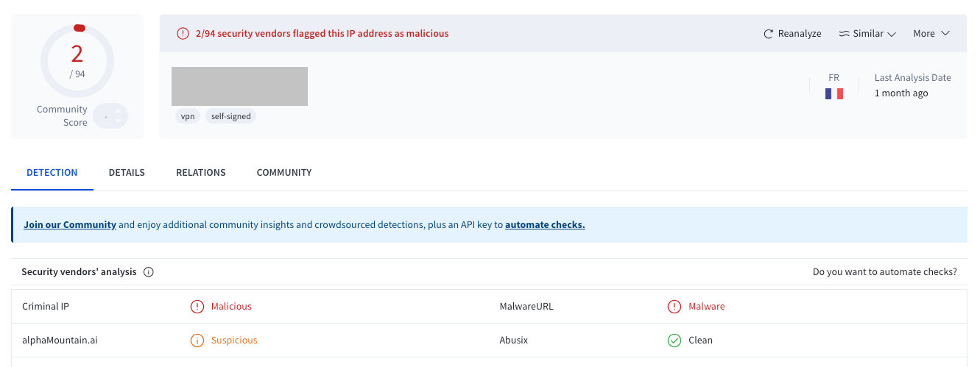Switch to the DETAILS tab
Screen dimensions: 980x367
point(127,173)
